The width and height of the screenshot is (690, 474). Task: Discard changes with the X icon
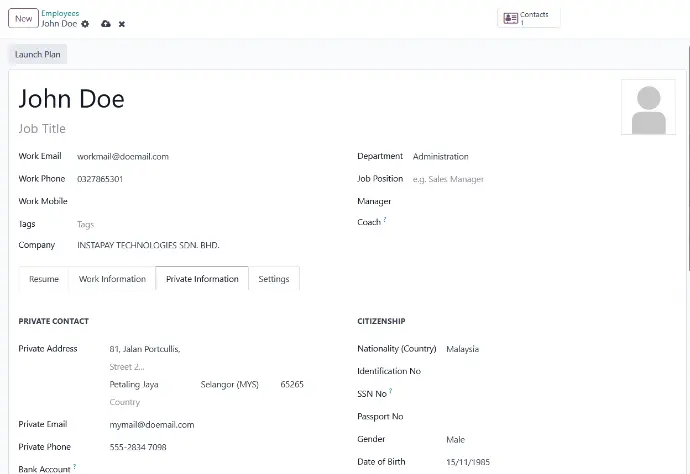pos(122,24)
